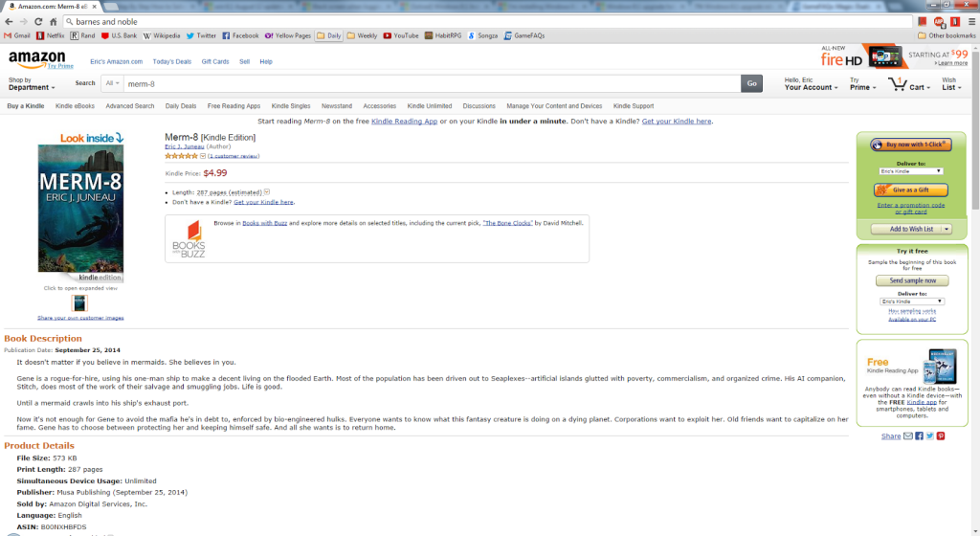
Task: Open the Deliver to dropdown under Buy now
Action: pyautogui.click(x=911, y=171)
